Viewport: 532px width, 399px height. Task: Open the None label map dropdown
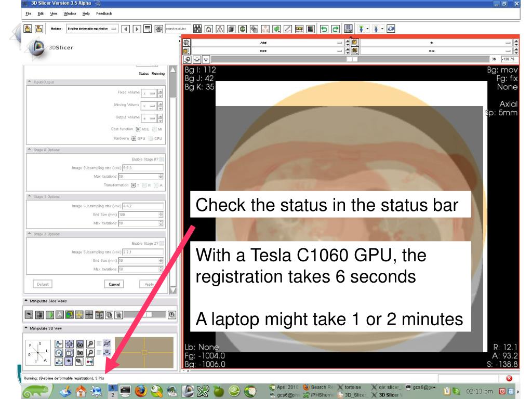pos(268,51)
